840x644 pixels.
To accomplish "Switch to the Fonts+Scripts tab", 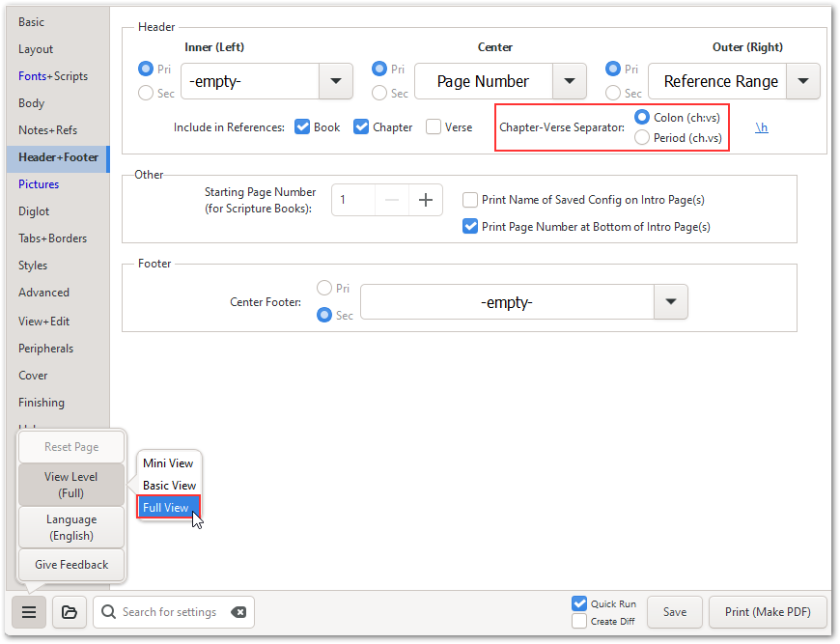I will 53,76.
